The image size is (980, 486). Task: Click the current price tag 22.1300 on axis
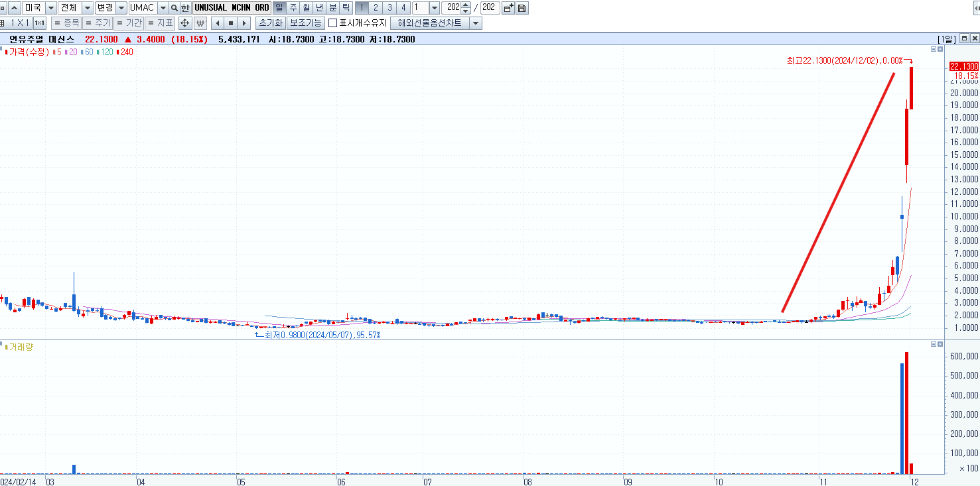pos(964,66)
